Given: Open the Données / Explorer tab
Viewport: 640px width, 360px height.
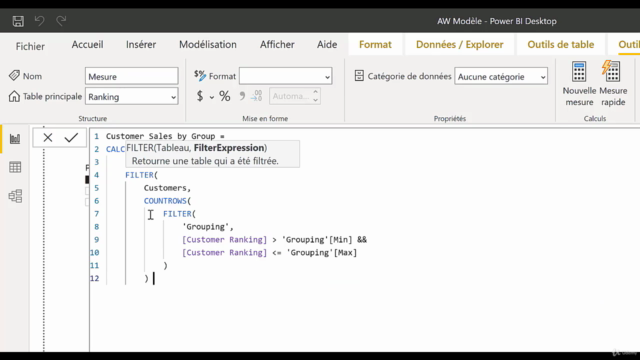Looking at the screenshot, I should pyautogui.click(x=460, y=44).
